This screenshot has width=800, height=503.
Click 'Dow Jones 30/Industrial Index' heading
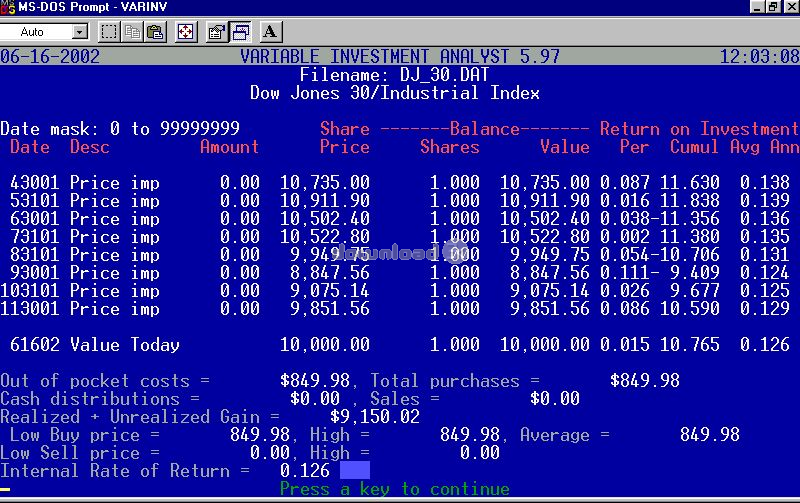point(394,93)
